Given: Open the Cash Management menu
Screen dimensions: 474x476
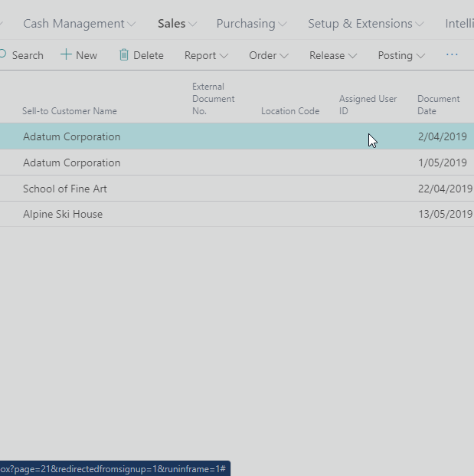Looking at the screenshot, I should pyautogui.click(x=80, y=24).
